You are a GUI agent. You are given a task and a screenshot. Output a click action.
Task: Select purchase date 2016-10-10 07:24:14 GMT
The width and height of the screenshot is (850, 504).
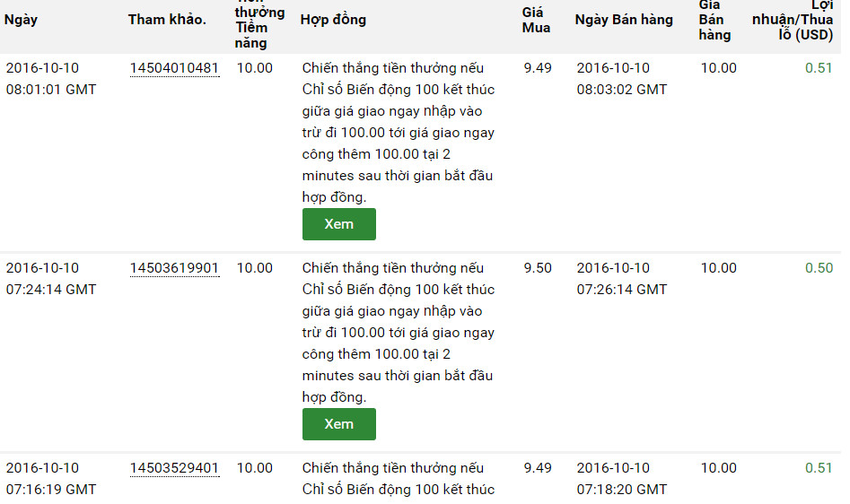point(51,279)
